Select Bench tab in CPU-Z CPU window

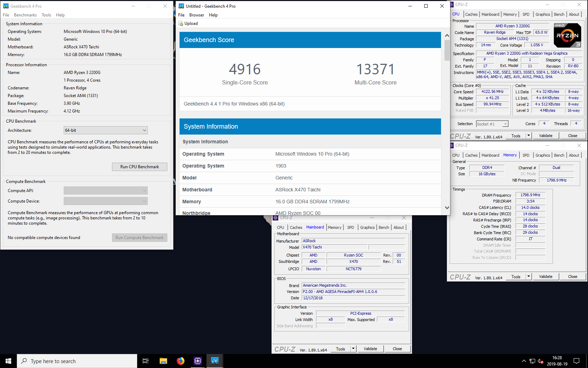559,14
